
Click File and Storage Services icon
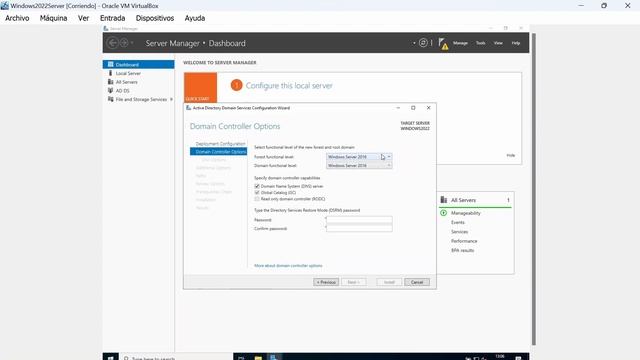110,99
